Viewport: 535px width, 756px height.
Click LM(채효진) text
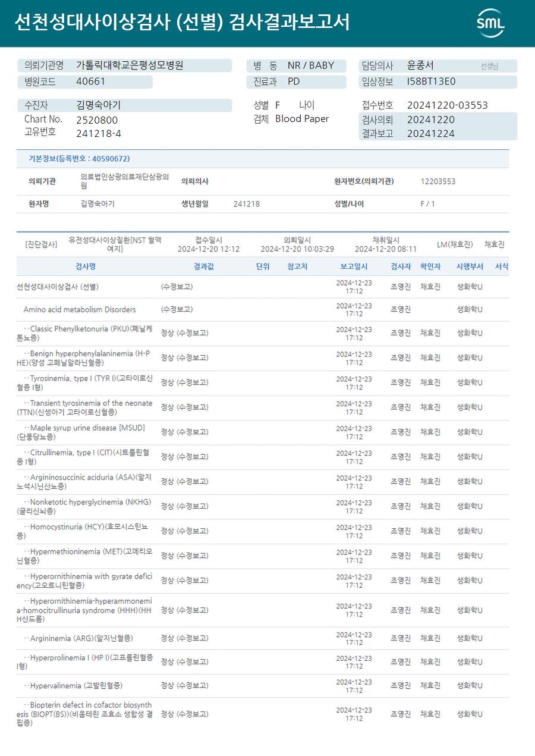[x=455, y=244]
